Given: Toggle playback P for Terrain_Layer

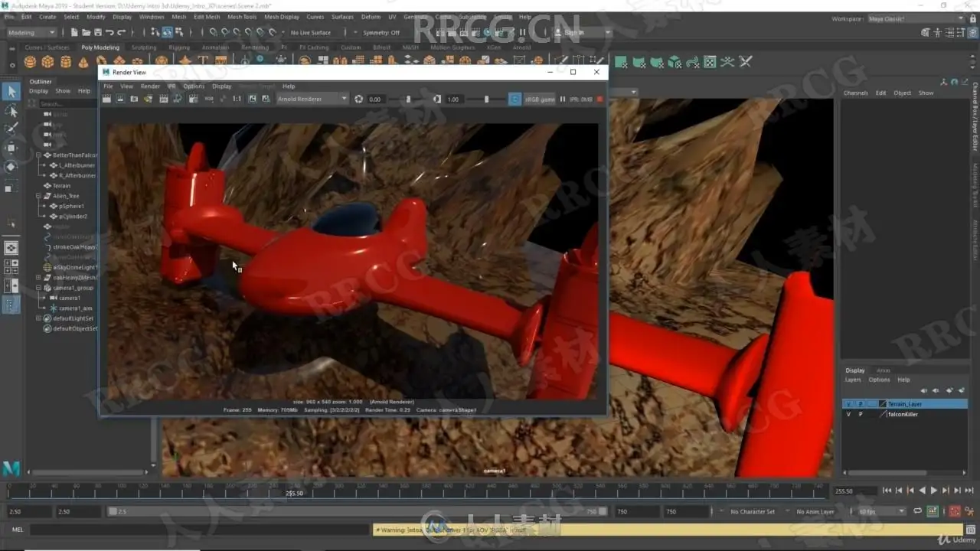Looking at the screenshot, I should tap(861, 403).
